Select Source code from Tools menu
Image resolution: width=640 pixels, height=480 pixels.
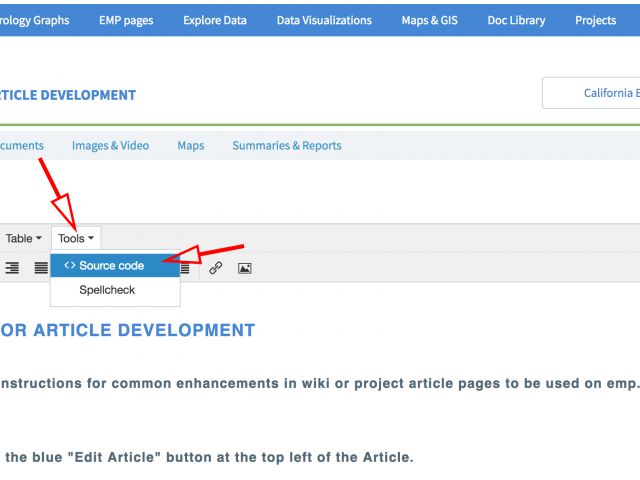tap(115, 266)
